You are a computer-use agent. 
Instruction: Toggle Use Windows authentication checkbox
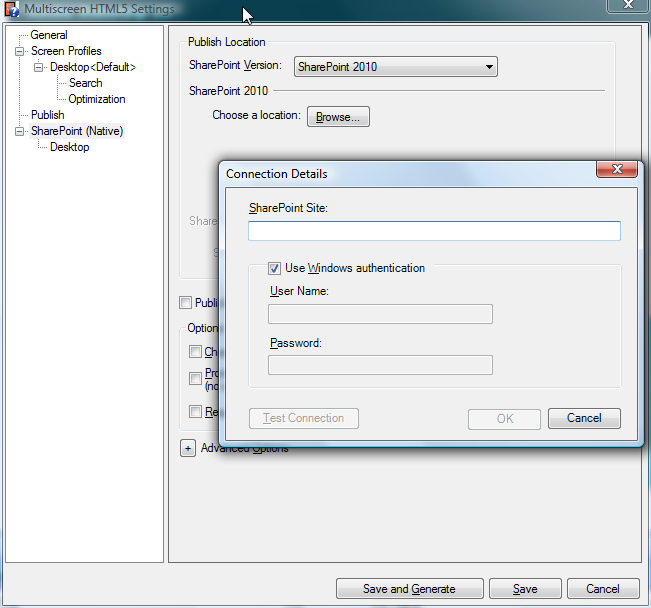(275, 268)
